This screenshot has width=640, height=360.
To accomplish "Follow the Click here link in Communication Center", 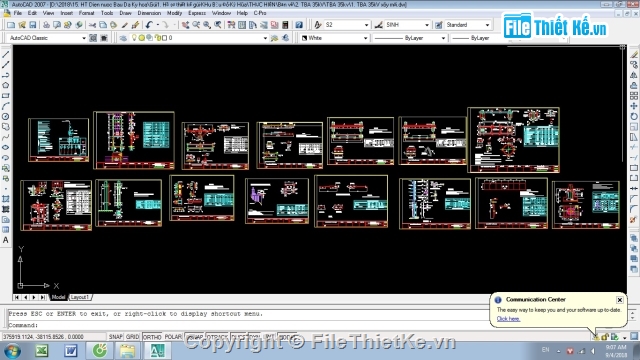I will [508, 319].
